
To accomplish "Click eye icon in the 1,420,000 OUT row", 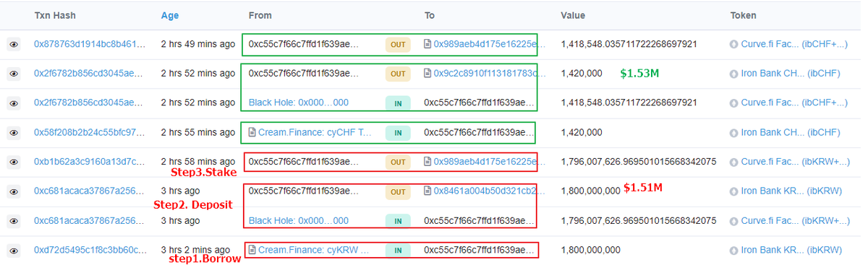I will pyautogui.click(x=13, y=74).
